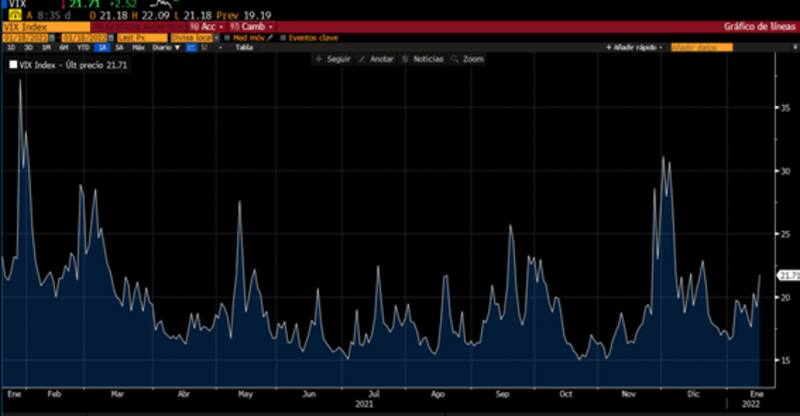Open the Añadir rápido dropdown

click(x=634, y=47)
